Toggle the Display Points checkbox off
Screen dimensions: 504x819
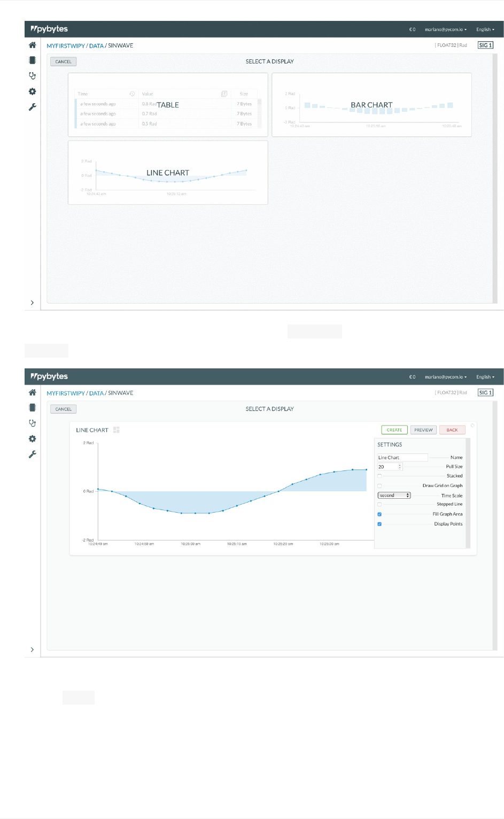pos(379,524)
